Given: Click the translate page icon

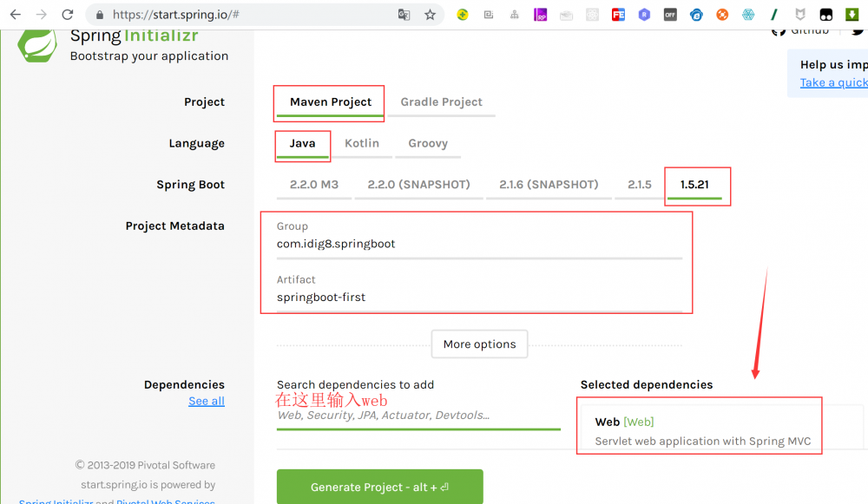Looking at the screenshot, I should 404,15.
